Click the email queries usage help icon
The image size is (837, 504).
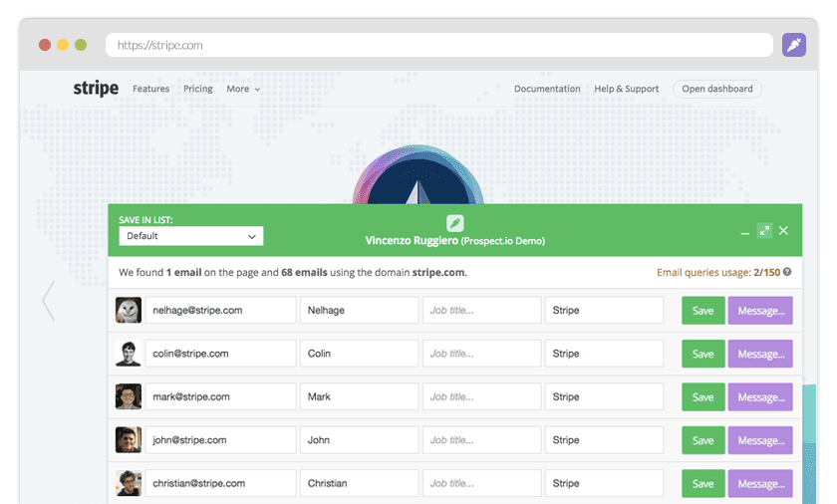pyautogui.click(x=787, y=272)
